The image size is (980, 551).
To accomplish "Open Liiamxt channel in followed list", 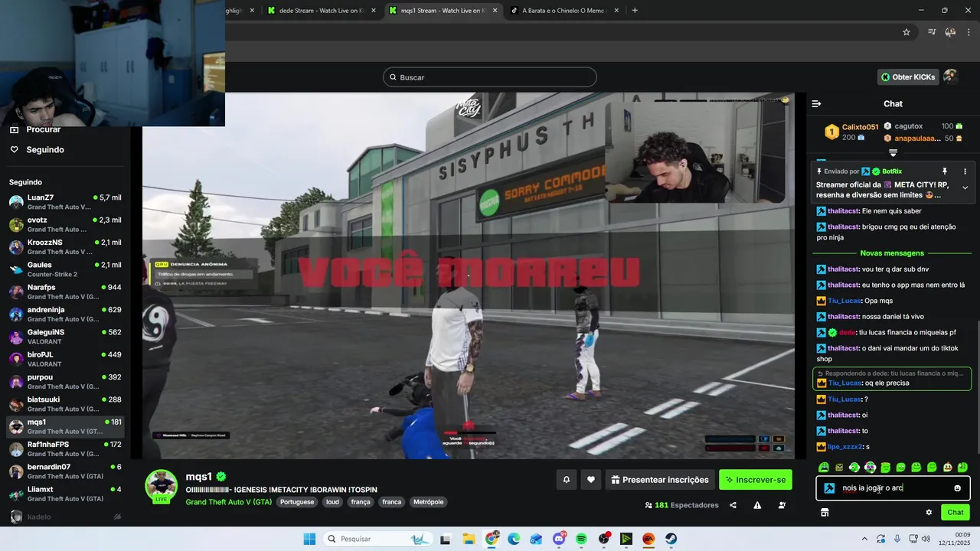I will click(65, 494).
